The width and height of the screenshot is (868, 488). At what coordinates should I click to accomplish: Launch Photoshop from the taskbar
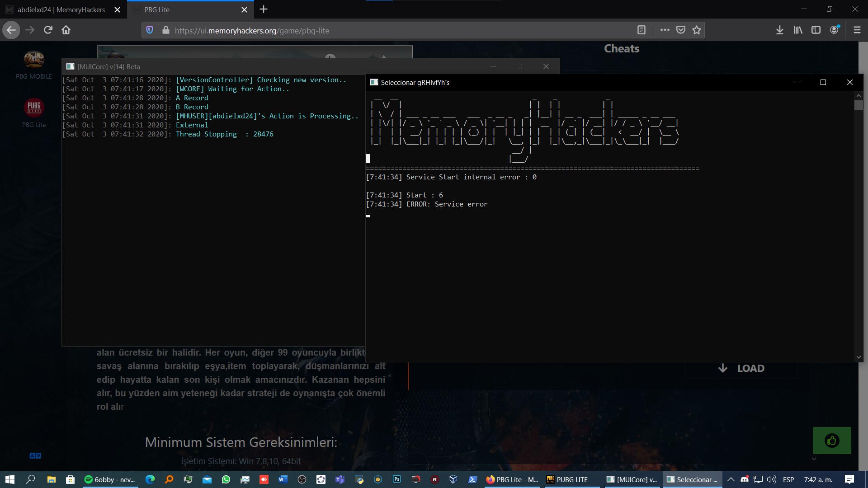tap(397, 479)
